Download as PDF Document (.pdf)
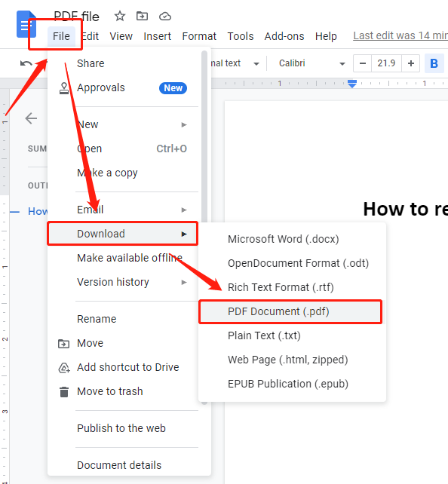This screenshot has height=484, width=448. pos(290,312)
